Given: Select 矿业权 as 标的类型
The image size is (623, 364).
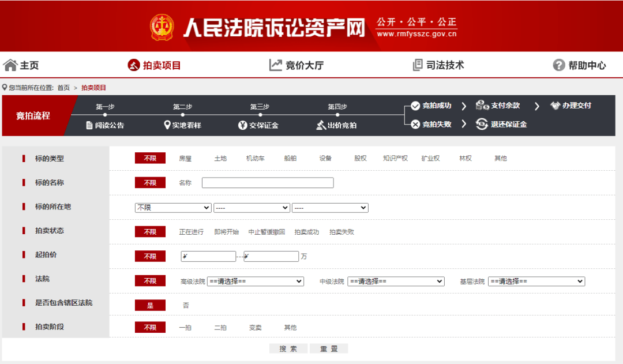Looking at the screenshot, I should (431, 158).
